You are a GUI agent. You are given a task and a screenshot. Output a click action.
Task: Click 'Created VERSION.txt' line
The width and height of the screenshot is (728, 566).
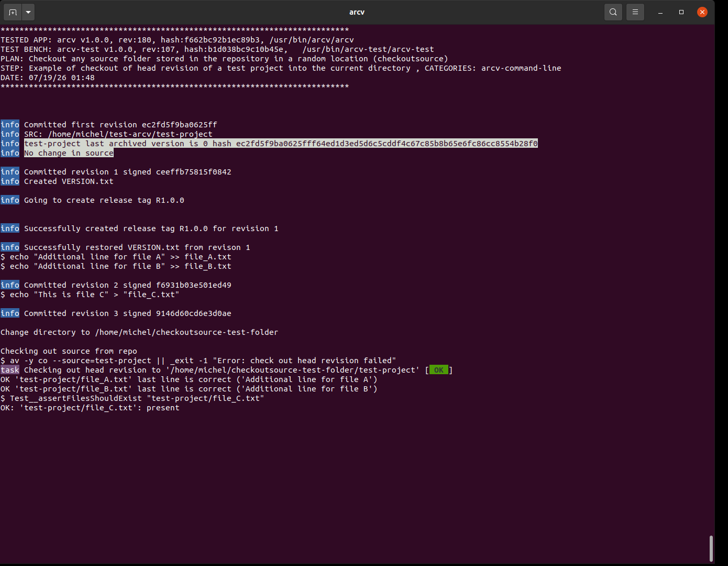(x=69, y=181)
